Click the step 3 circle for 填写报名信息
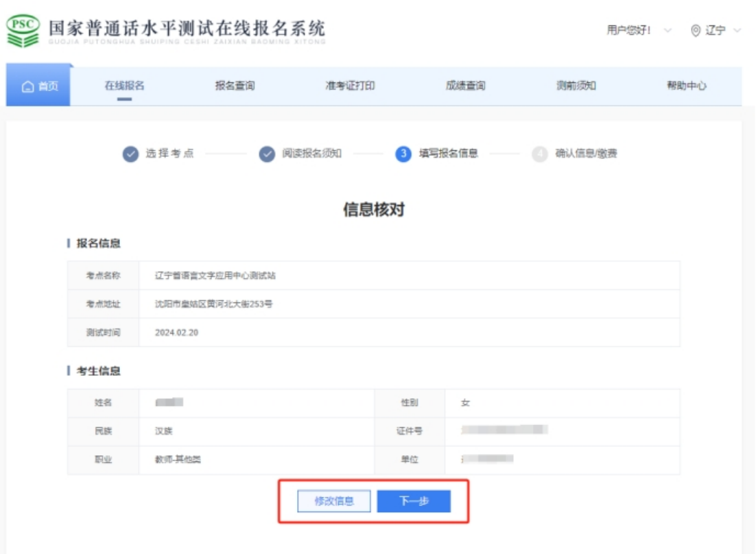The image size is (756, 554). (403, 154)
